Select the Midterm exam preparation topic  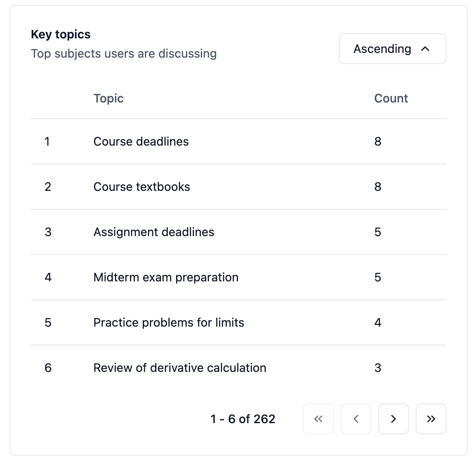[x=166, y=277]
